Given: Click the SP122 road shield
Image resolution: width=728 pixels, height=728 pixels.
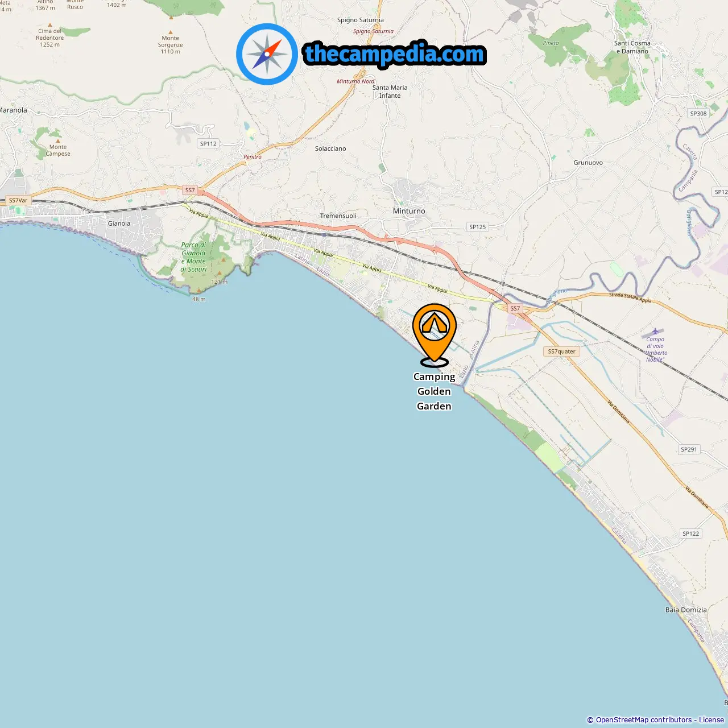Looking at the screenshot, I should pyautogui.click(x=690, y=533).
